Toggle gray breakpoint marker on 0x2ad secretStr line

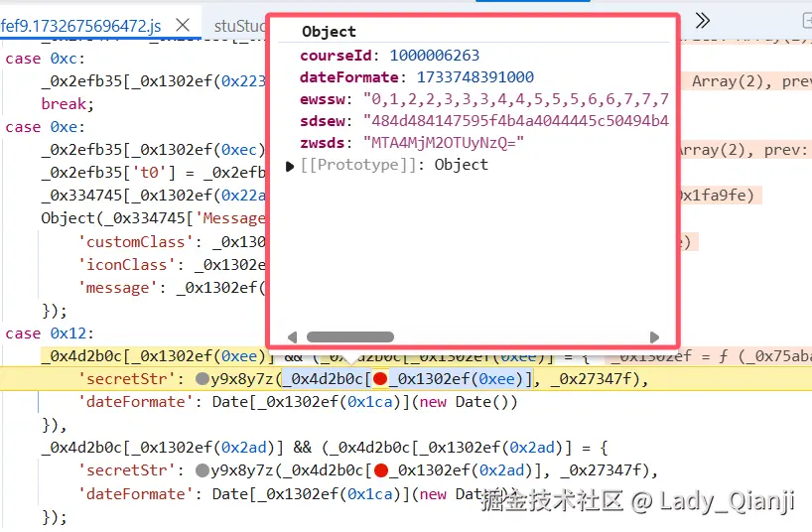point(202,470)
